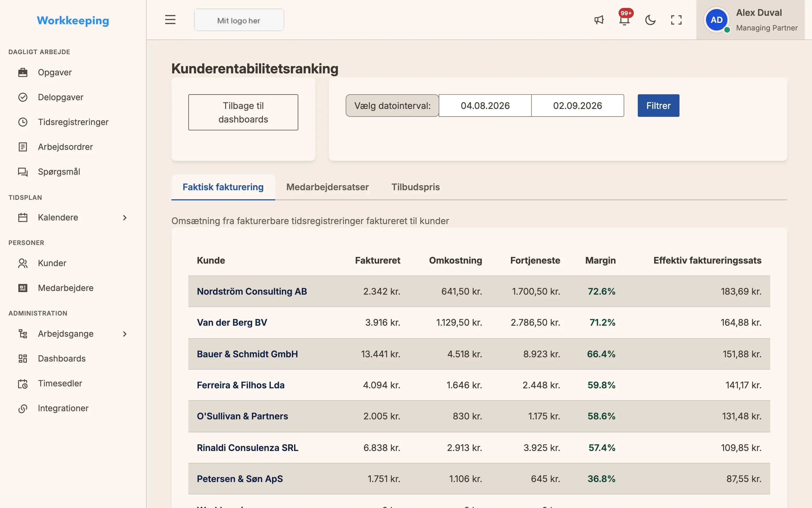Click the Delopgaver checkmark icon

click(x=23, y=97)
